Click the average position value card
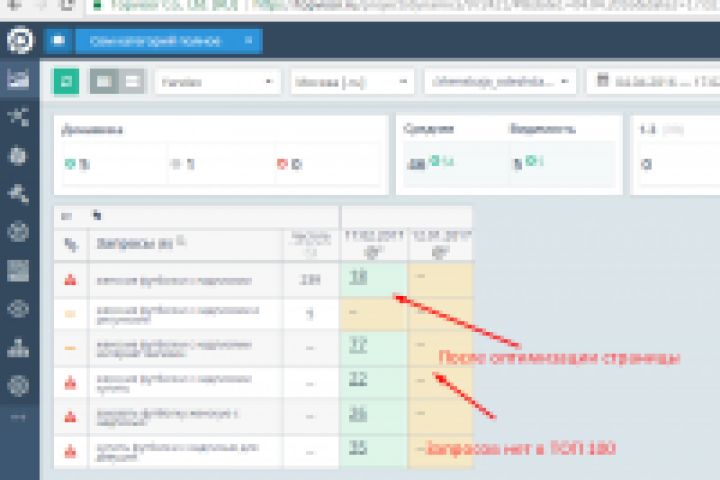 (x=456, y=163)
